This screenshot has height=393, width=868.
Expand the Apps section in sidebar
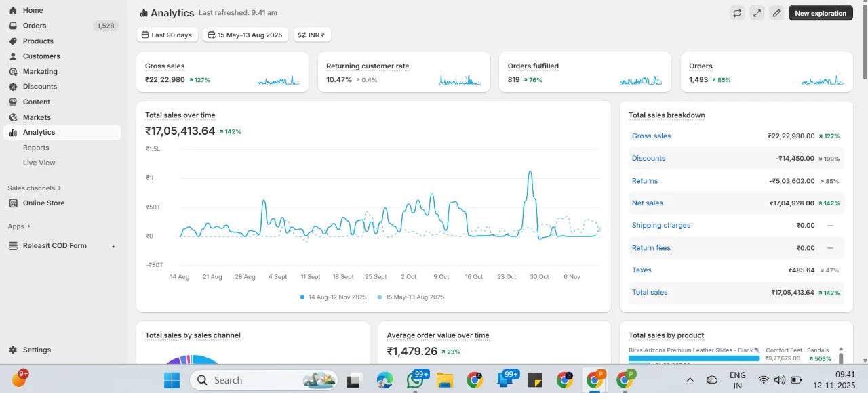coord(19,226)
